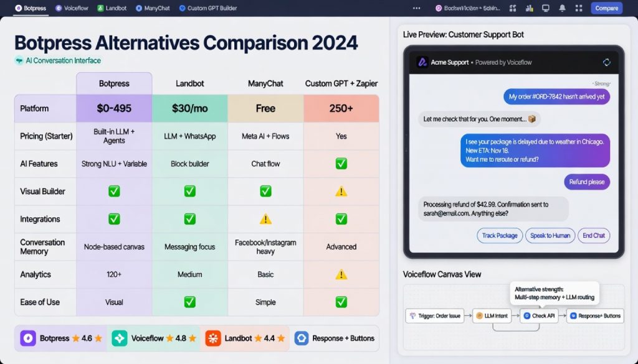The height and width of the screenshot is (364, 638).
Task: Click the Refund please message bubble
Action: click(587, 182)
